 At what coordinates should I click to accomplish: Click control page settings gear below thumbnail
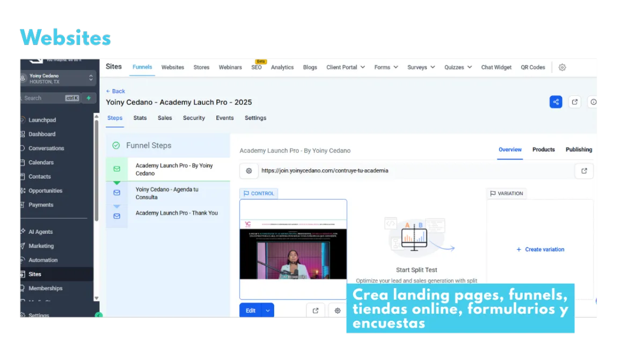(x=337, y=311)
